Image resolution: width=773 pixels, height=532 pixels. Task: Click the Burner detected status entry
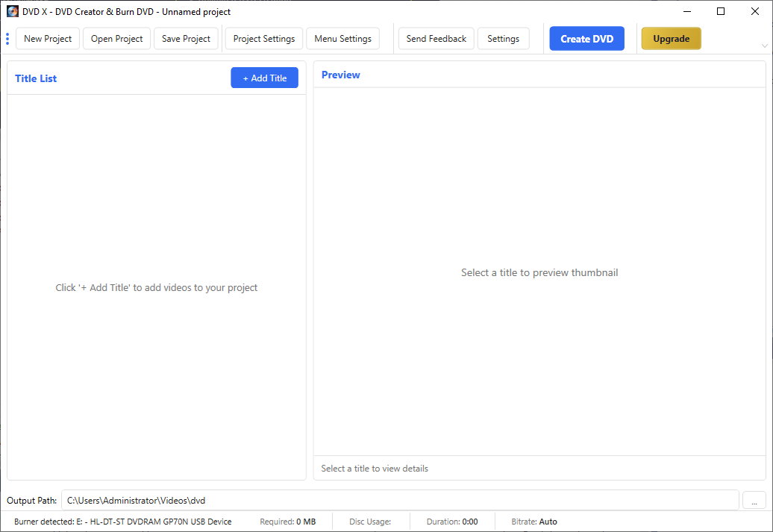(123, 522)
